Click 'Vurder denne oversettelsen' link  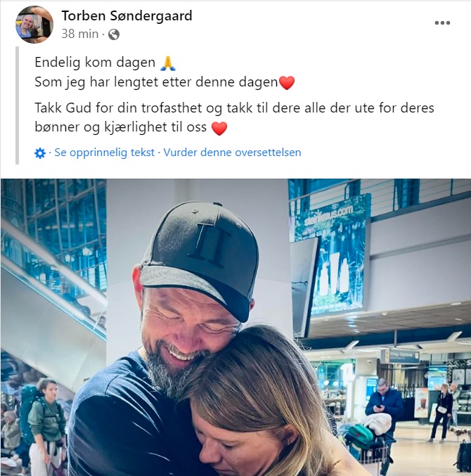pos(232,153)
